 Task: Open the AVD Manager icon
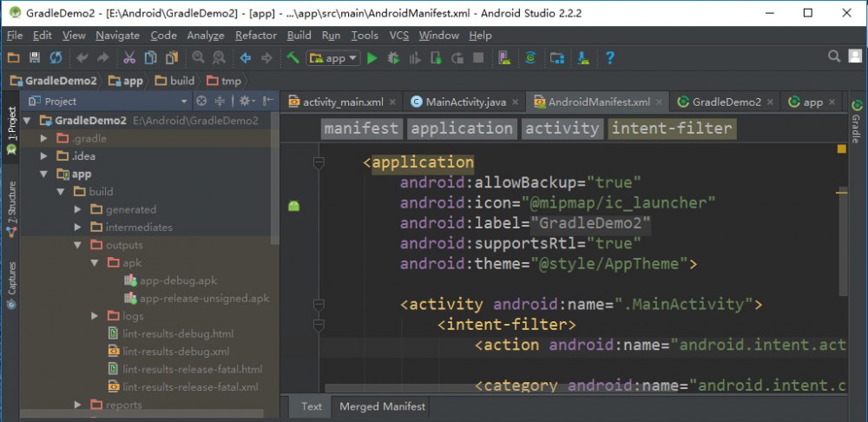[504, 57]
